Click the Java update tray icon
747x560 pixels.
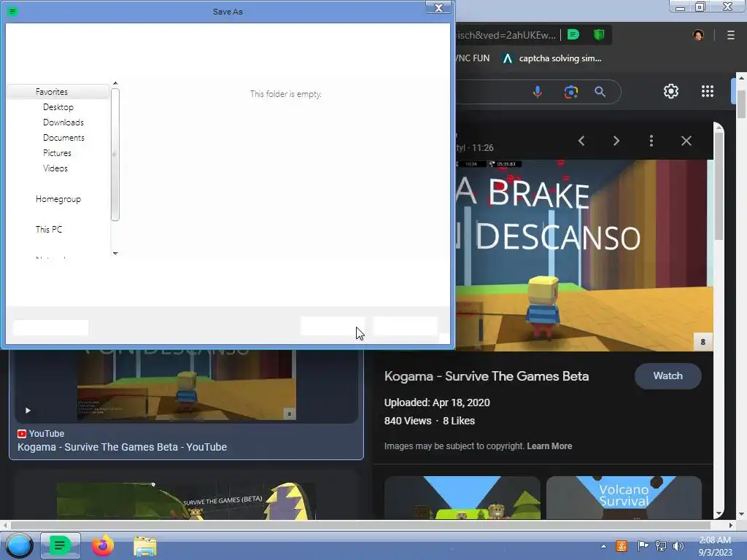[x=622, y=546]
